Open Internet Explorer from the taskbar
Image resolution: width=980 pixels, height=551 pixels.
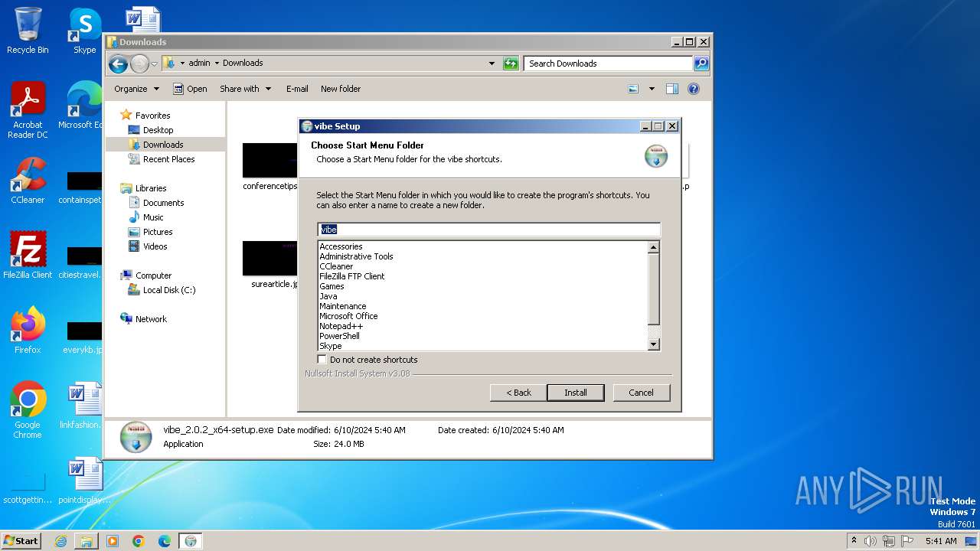(60, 541)
